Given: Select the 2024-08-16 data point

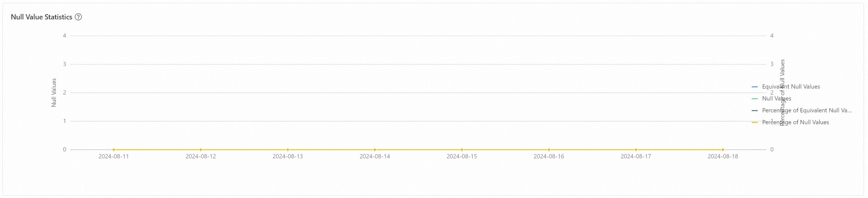Looking at the screenshot, I should 549,150.
